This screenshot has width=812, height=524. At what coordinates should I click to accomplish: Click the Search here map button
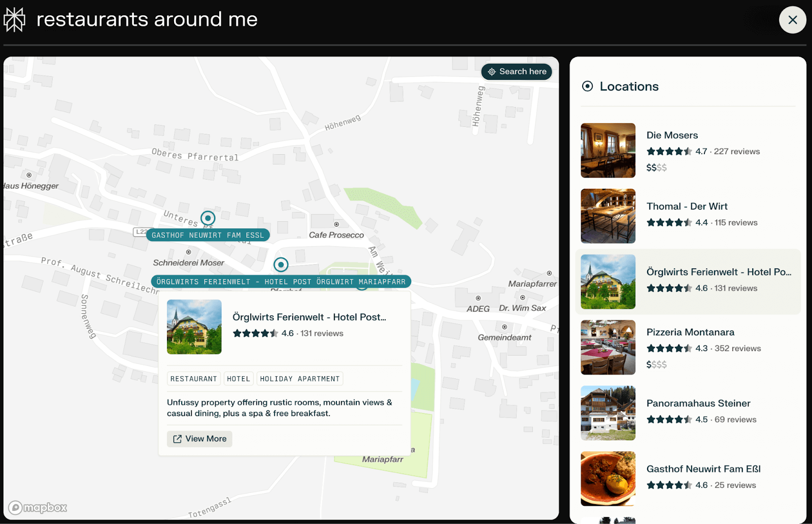coord(517,72)
